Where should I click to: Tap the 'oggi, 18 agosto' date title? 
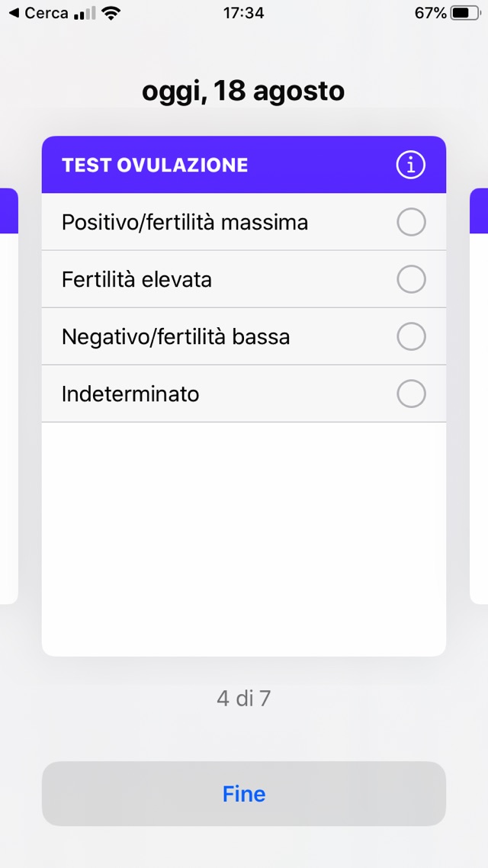point(244,92)
